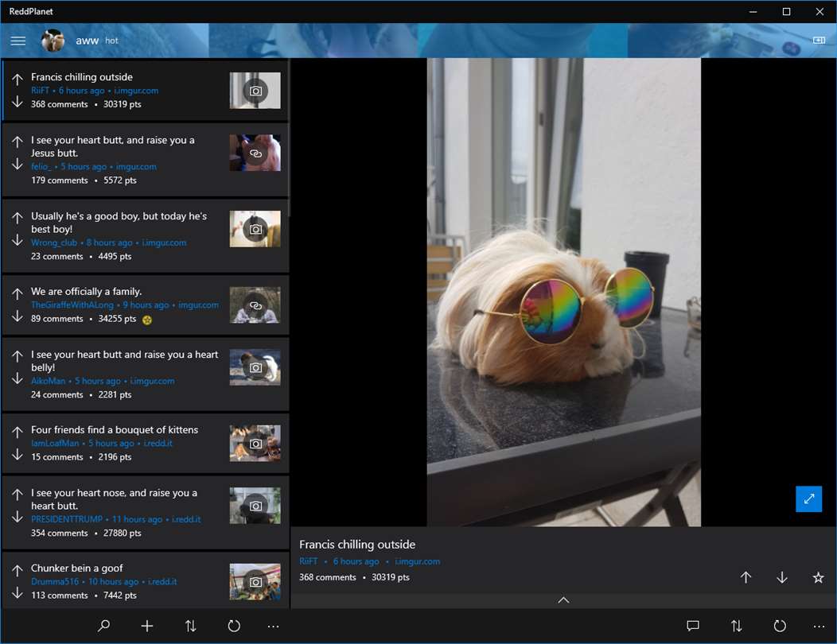
Task: Favorite current post with star icon
Action: click(818, 577)
